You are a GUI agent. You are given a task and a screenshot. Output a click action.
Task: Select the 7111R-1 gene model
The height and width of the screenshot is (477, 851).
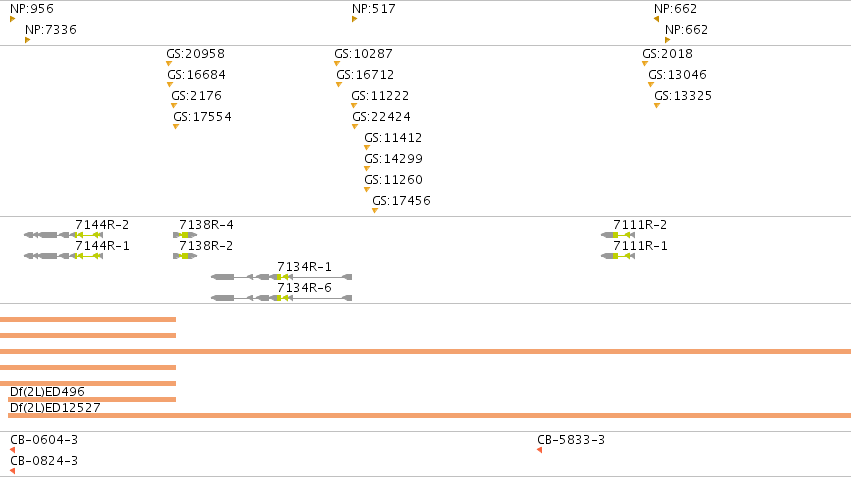[x=618, y=256]
